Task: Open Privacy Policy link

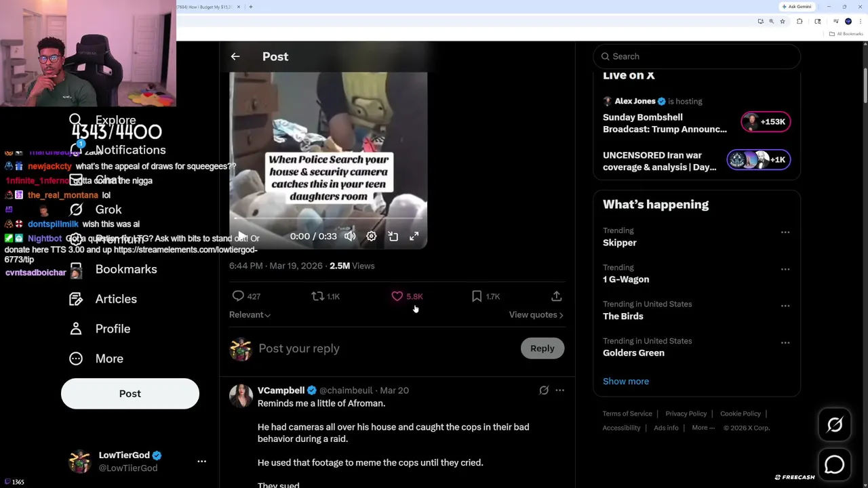Action: click(686, 413)
